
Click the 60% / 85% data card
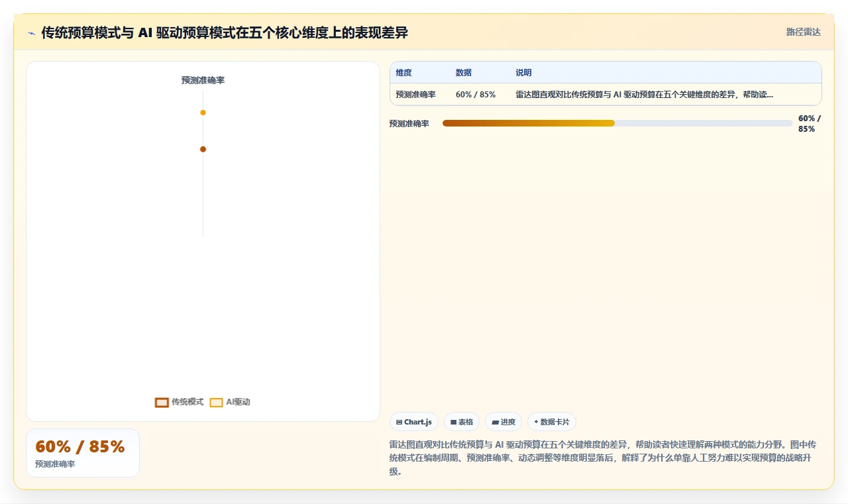[83, 453]
